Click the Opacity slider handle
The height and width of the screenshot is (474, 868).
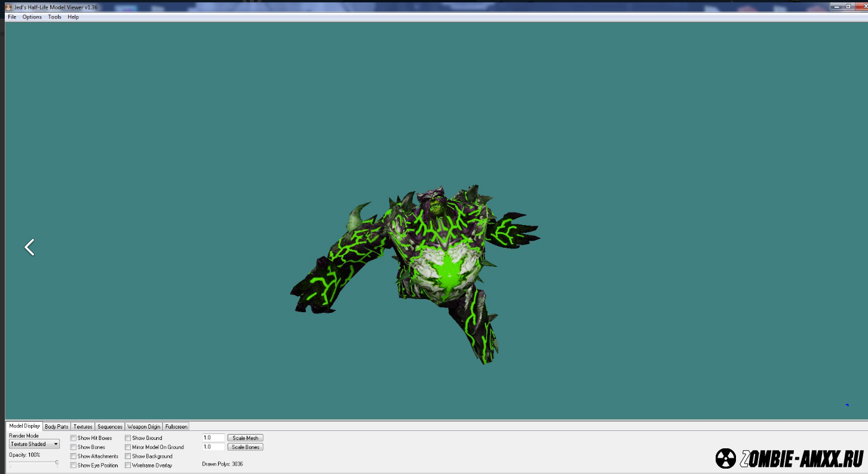coord(57,462)
